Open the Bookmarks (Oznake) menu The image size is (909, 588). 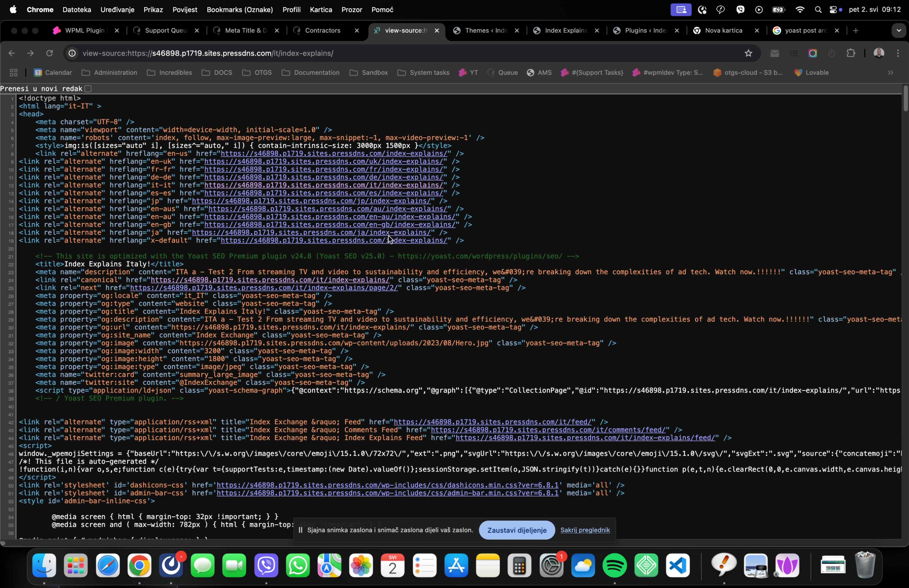tap(240, 10)
